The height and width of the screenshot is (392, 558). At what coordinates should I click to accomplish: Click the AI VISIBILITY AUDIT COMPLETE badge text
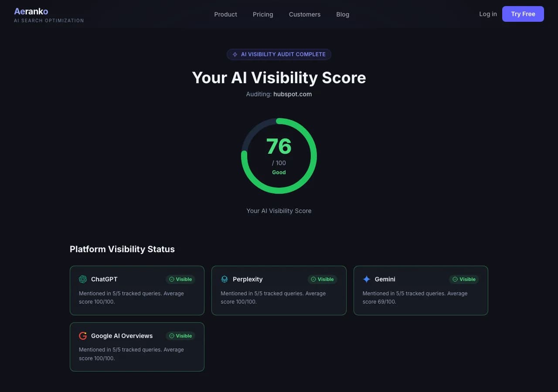point(283,54)
